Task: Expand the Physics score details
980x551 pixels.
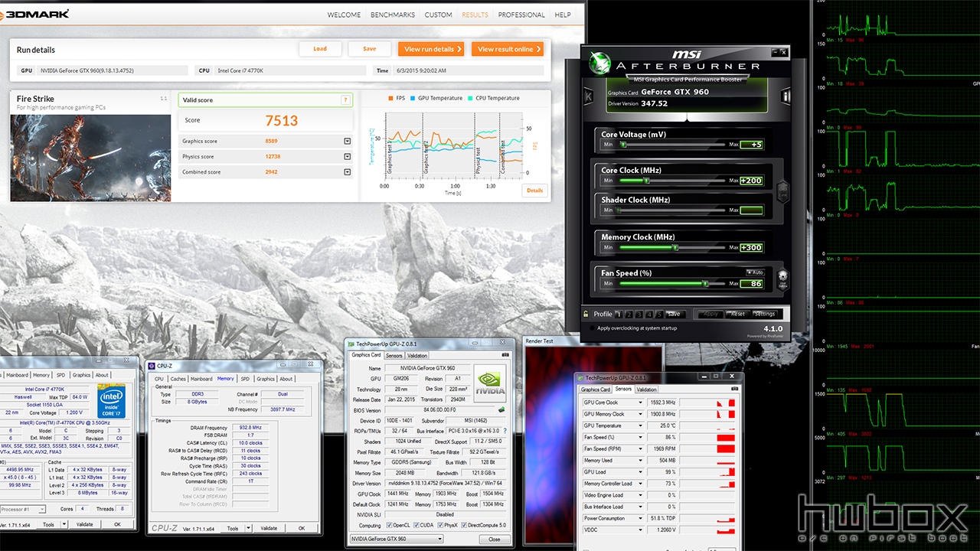Action: pyautogui.click(x=347, y=157)
